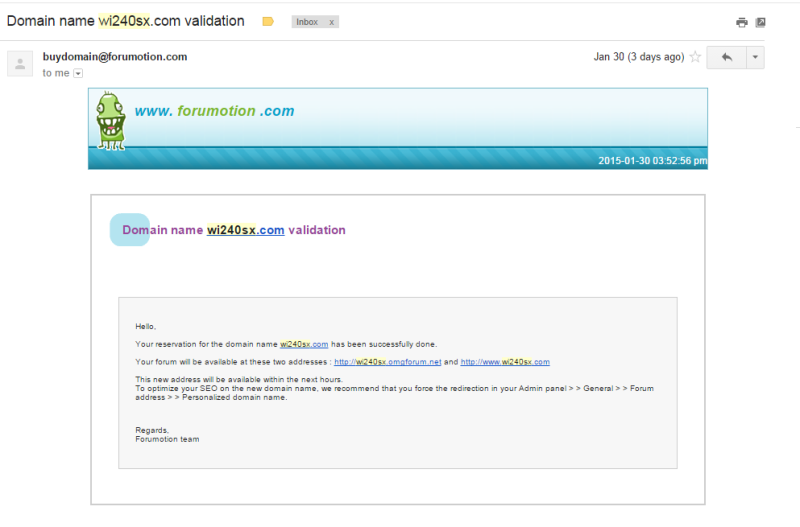Open wi240sx.com link in the heading
Image resolution: width=800 pixels, height=527 pixels.
[245, 230]
